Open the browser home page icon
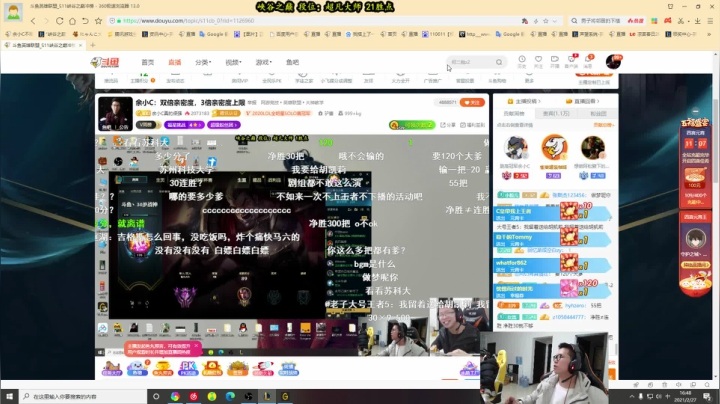 coord(72,21)
